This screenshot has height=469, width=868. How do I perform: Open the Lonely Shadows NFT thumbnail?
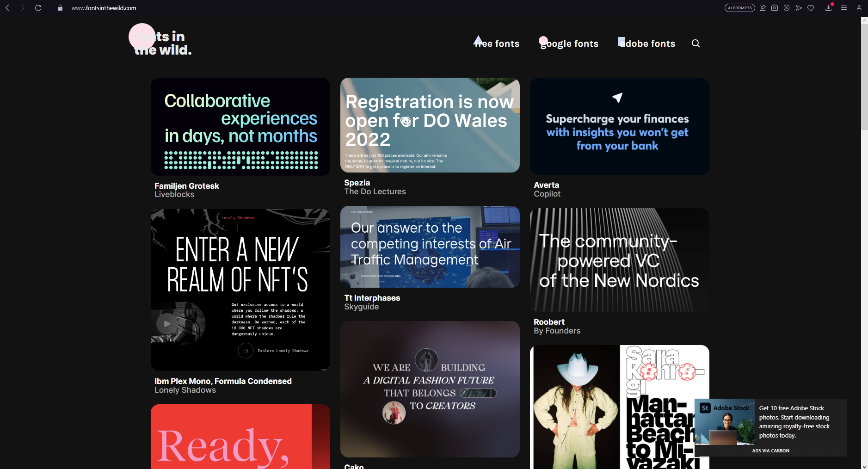(x=240, y=290)
